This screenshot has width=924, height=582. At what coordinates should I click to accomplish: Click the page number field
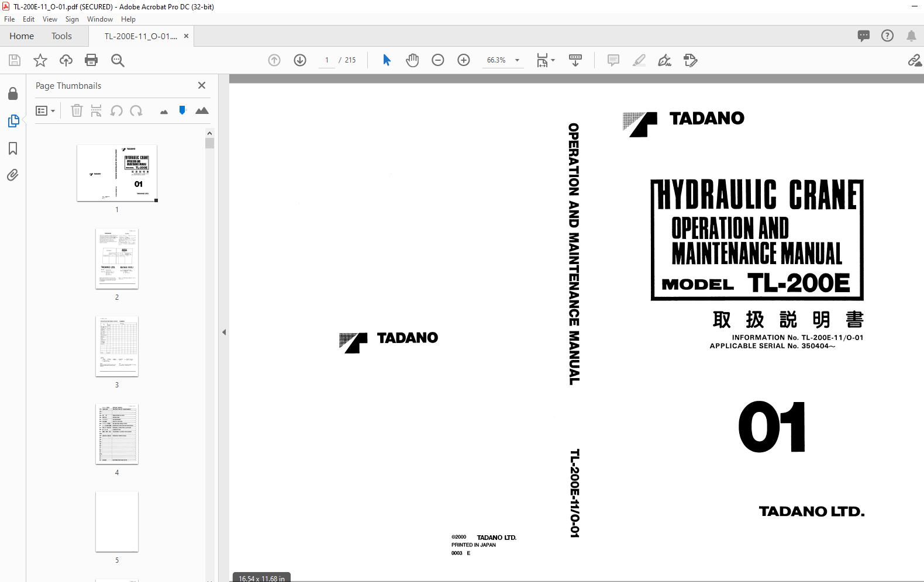click(327, 60)
